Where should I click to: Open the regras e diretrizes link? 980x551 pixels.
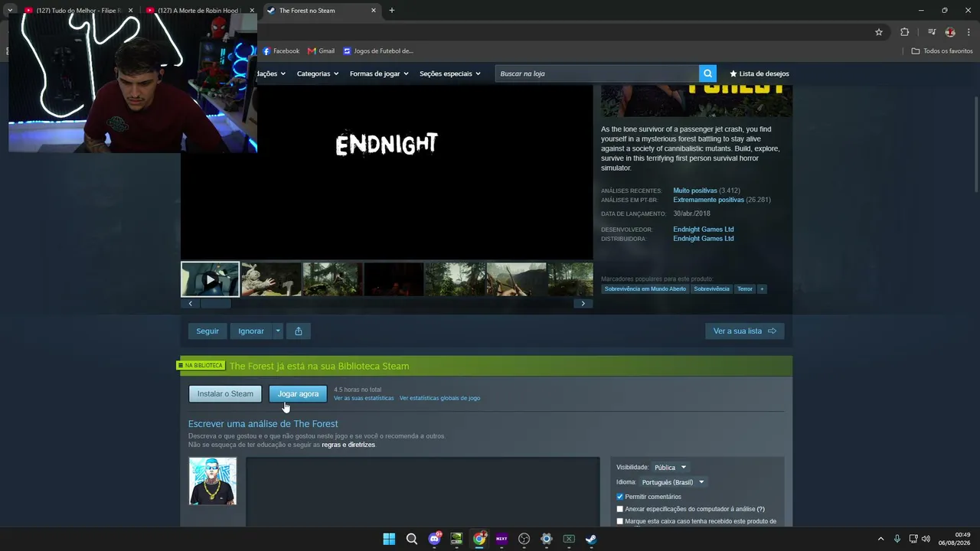click(348, 445)
